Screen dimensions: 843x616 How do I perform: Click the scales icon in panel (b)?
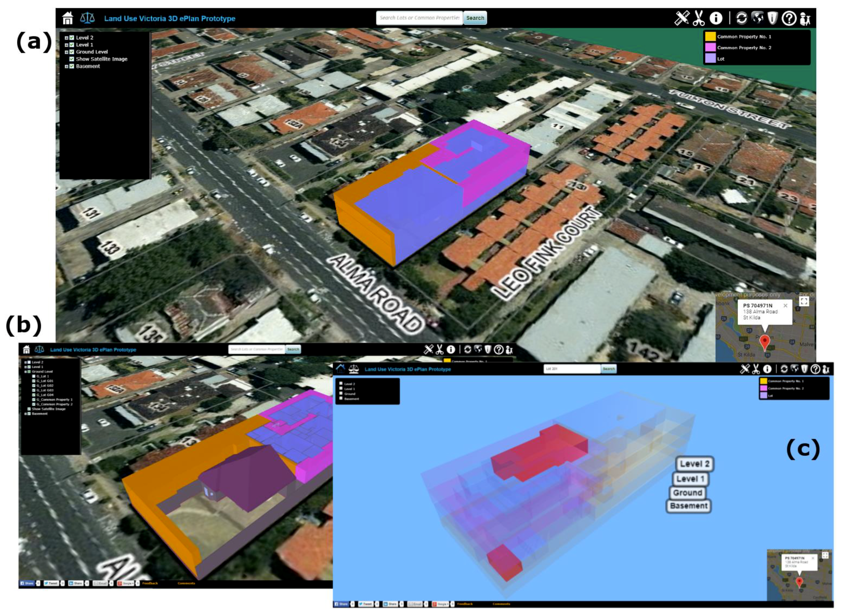coord(39,349)
